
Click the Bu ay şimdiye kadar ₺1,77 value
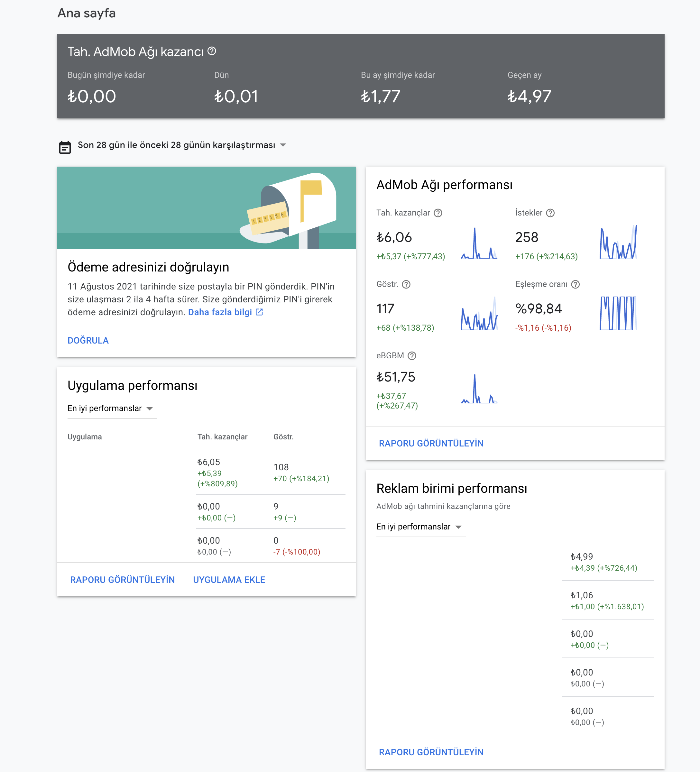coord(381,96)
